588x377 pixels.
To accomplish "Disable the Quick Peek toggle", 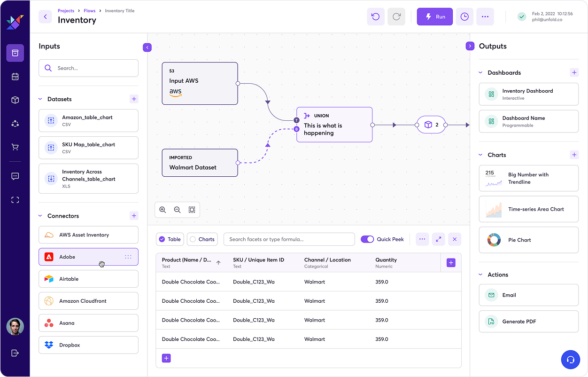I will (367, 239).
